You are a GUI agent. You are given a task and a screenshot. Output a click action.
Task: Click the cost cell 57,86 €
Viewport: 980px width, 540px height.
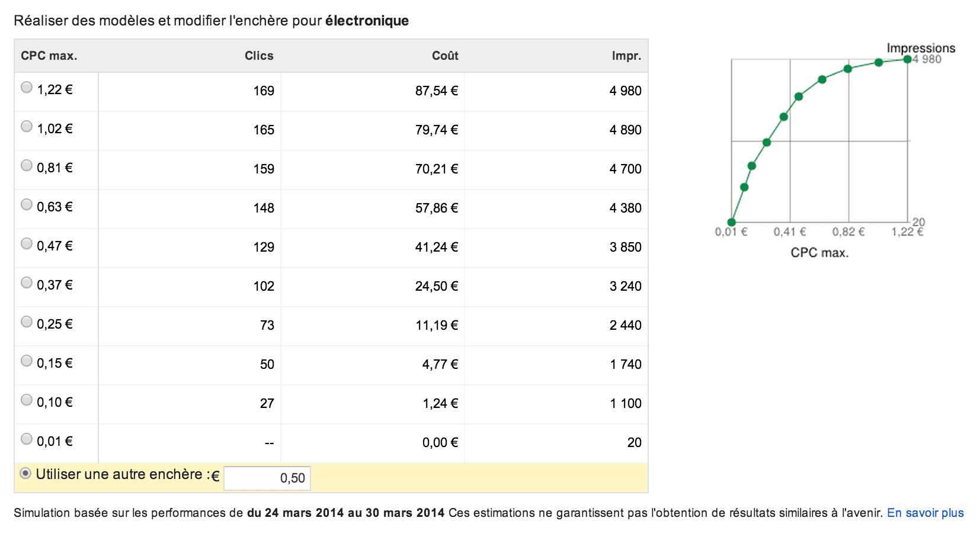coord(437,208)
